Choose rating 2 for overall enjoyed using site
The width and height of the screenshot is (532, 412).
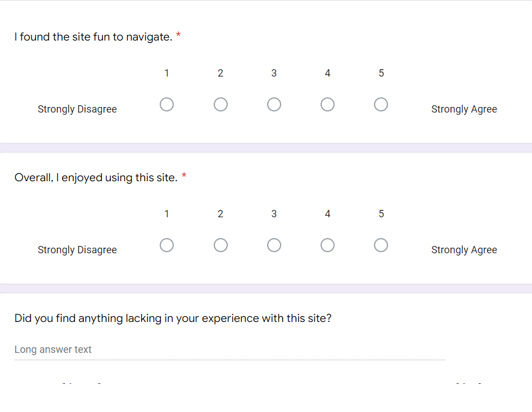[220, 245]
